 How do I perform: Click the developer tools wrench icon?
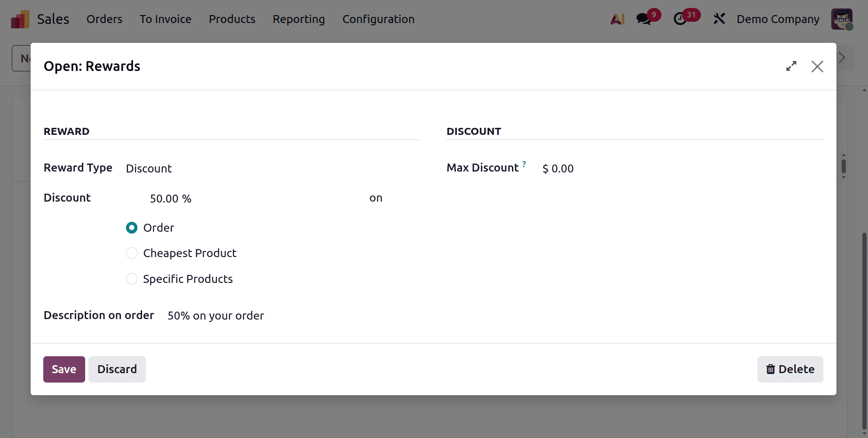(719, 19)
